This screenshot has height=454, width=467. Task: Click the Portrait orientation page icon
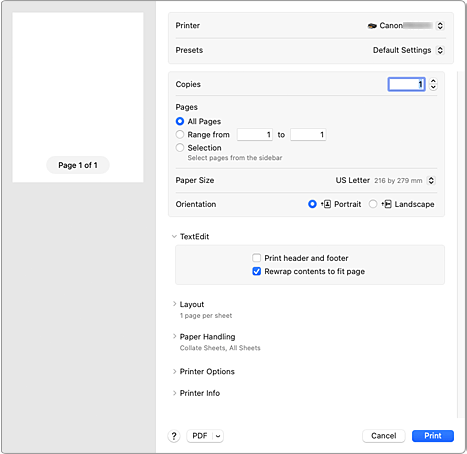[326, 204]
